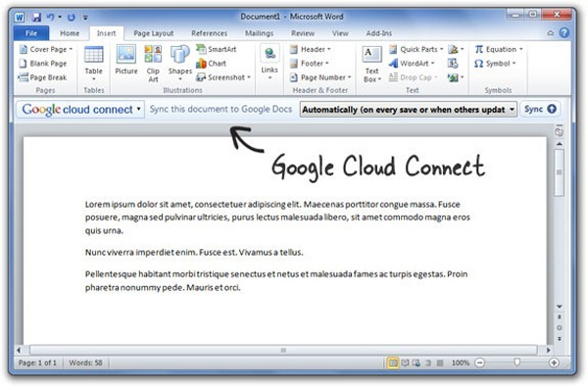
Task: Open the sync mode combo box
Action: pos(409,110)
